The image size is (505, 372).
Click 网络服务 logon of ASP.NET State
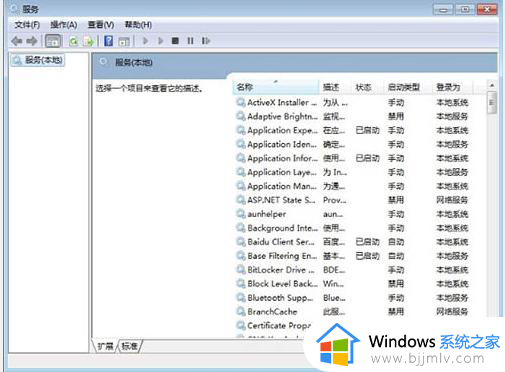point(452,200)
